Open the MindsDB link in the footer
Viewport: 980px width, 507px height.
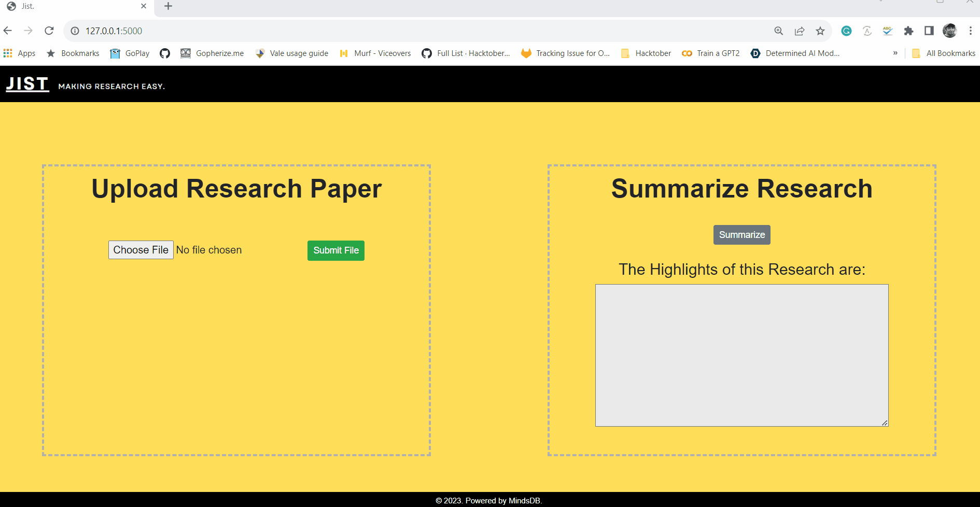524,500
